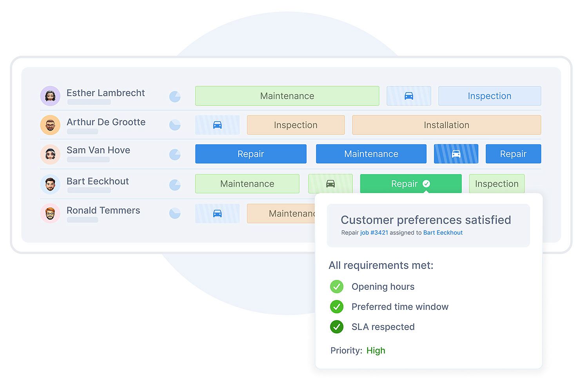Open the Bart Eeckhout link in popup
Viewport: 588px width, 389px height.
(x=443, y=233)
